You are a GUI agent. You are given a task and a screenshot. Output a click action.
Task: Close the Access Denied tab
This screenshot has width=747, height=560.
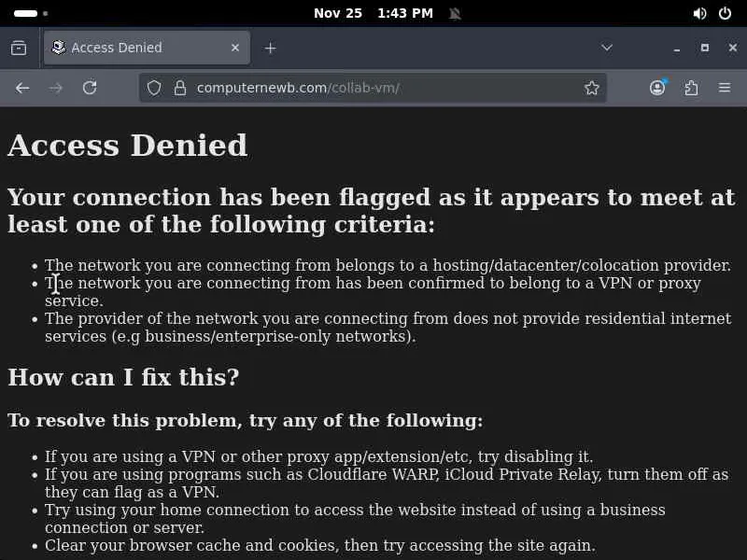point(235,48)
